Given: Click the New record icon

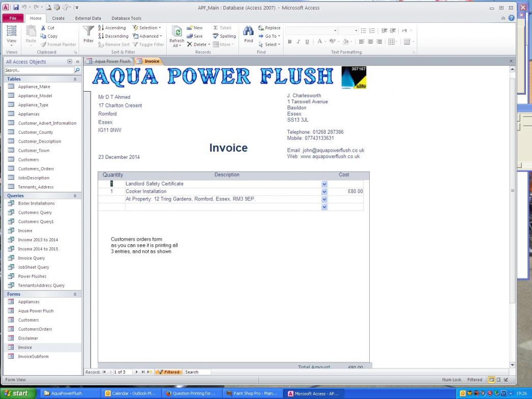Looking at the screenshot, I should click(194, 28).
